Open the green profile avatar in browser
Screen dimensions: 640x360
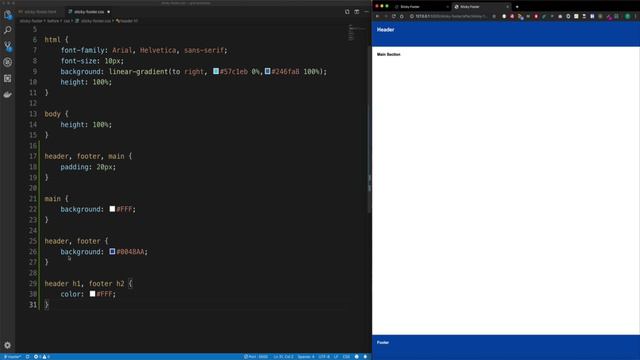(628, 16)
